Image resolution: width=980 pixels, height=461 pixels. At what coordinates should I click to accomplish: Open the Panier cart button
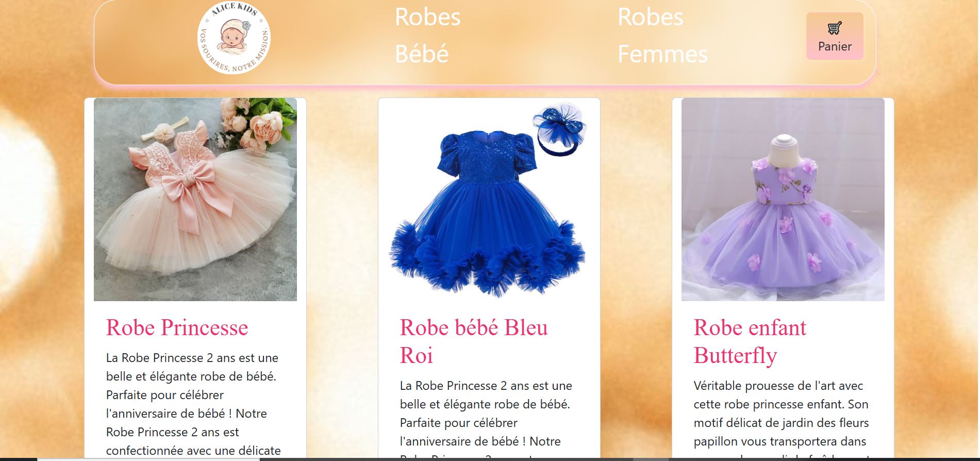pos(835,36)
